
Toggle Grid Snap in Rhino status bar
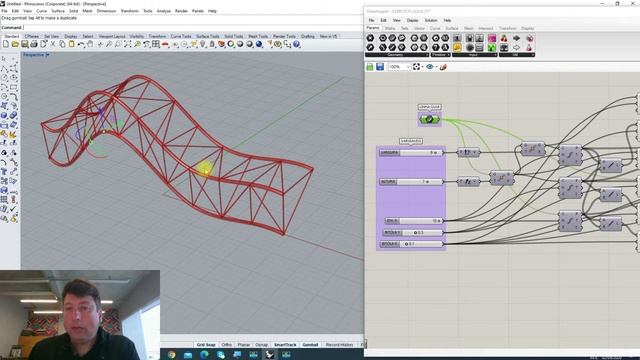point(206,345)
